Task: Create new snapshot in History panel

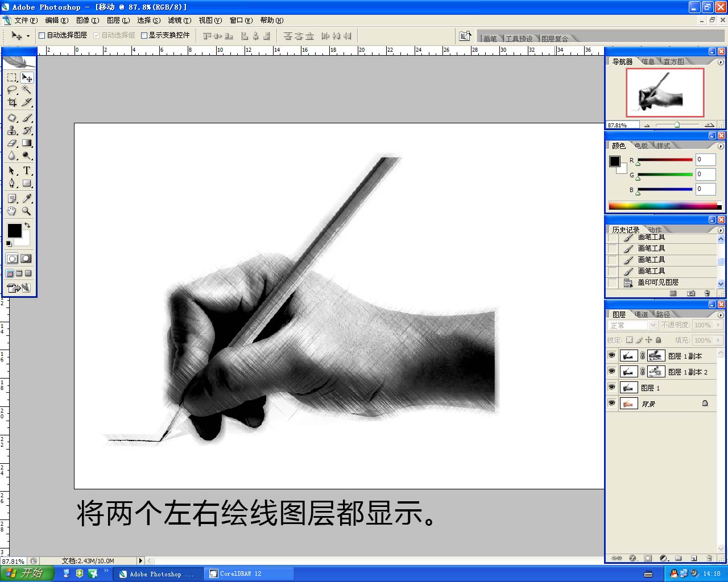Action: (x=691, y=293)
